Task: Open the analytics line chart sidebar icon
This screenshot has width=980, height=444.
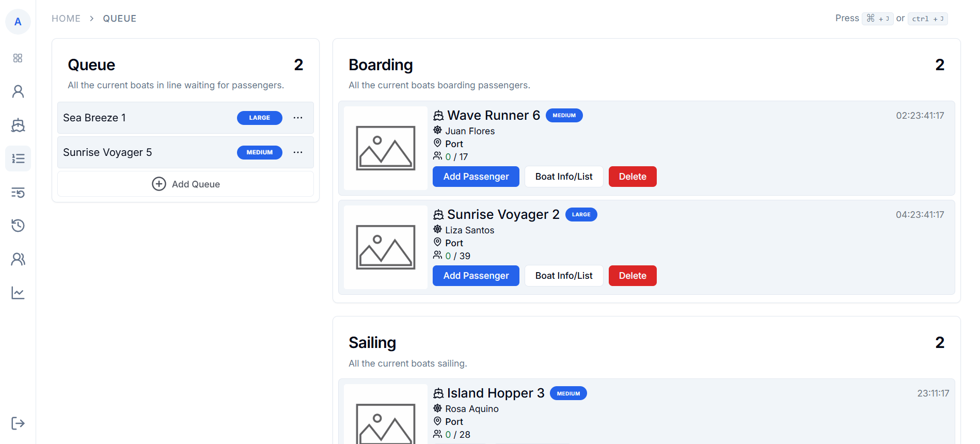Action: tap(18, 293)
